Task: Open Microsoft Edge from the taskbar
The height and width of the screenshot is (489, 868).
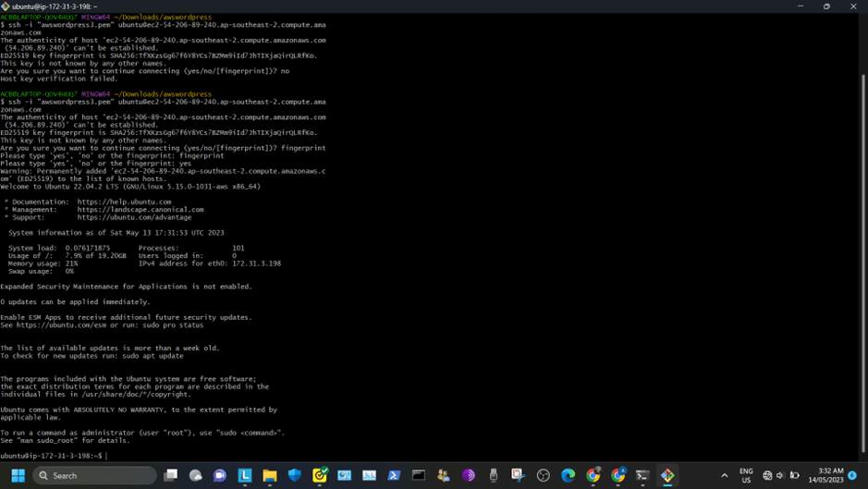Action: coord(568,475)
